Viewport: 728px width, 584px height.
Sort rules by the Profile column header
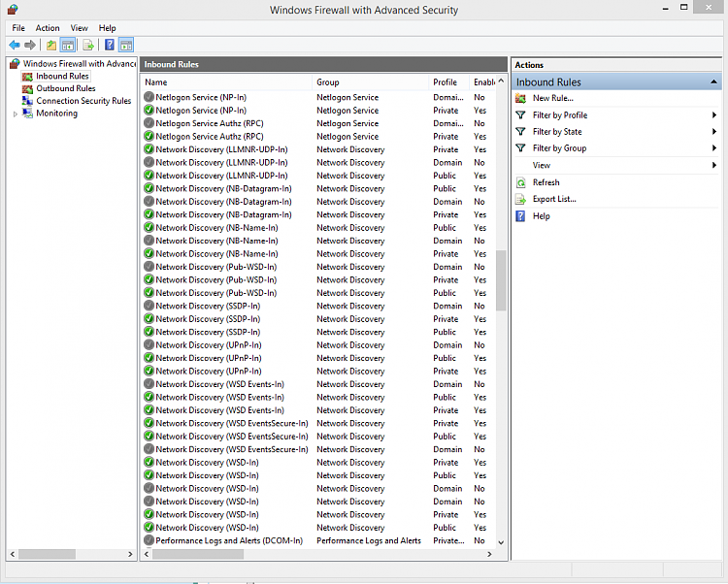coord(449,82)
